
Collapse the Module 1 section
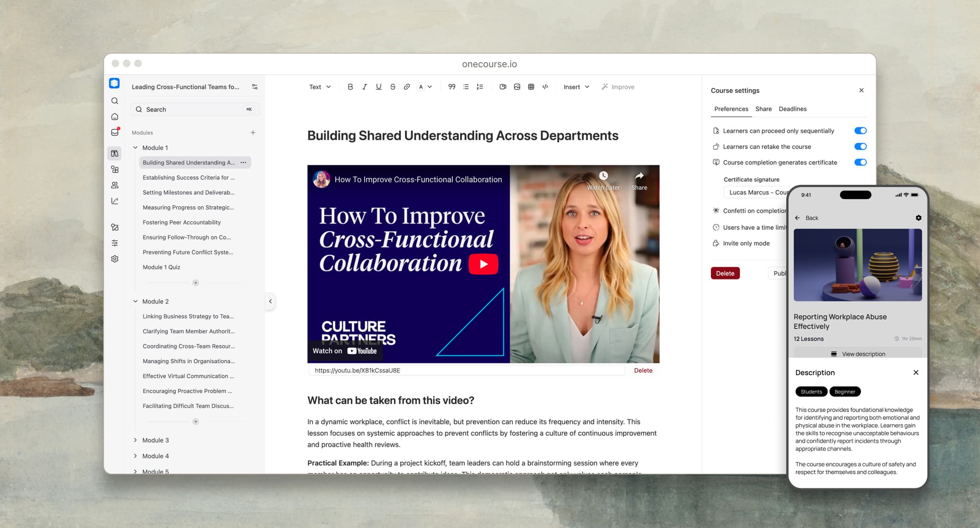(135, 147)
